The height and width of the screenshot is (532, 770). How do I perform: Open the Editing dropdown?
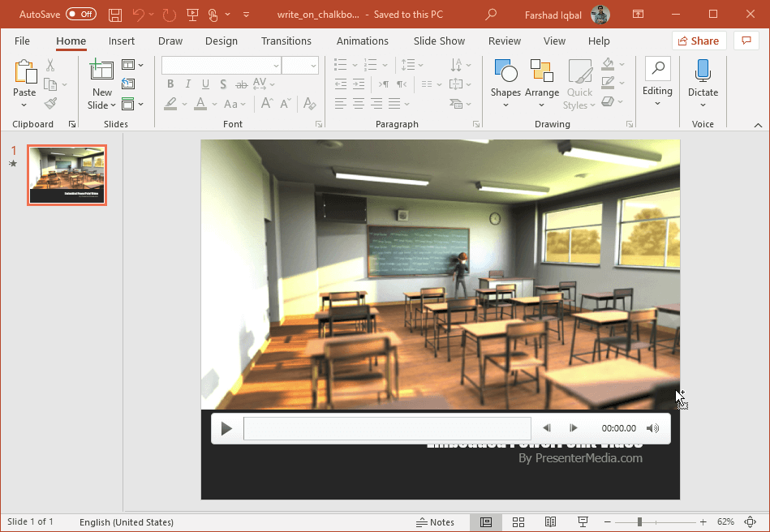[x=657, y=84]
